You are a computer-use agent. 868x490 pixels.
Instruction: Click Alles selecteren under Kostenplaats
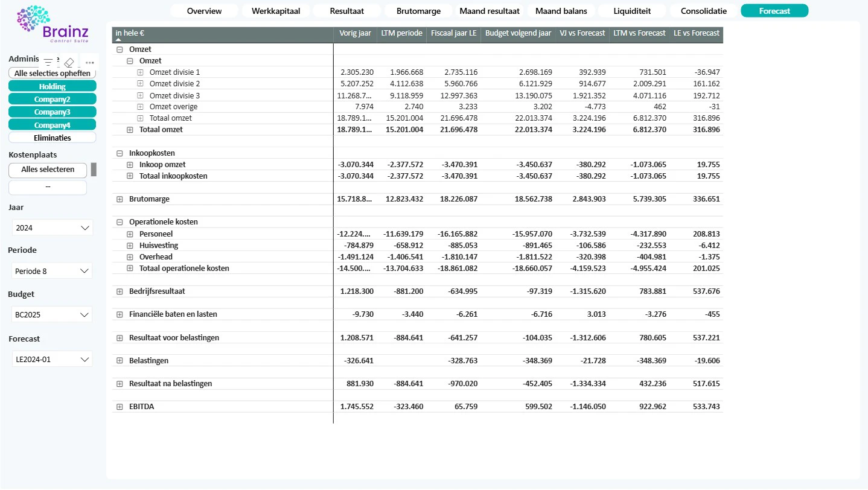tap(48, 170)
